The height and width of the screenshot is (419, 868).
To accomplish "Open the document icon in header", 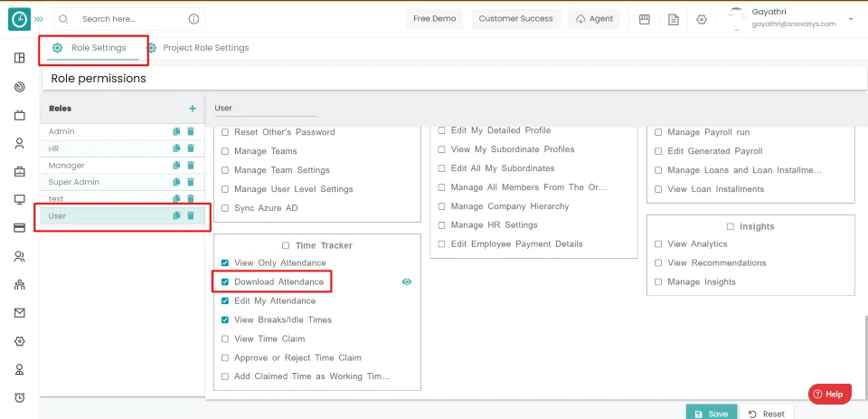I will (x=673, y=19).
